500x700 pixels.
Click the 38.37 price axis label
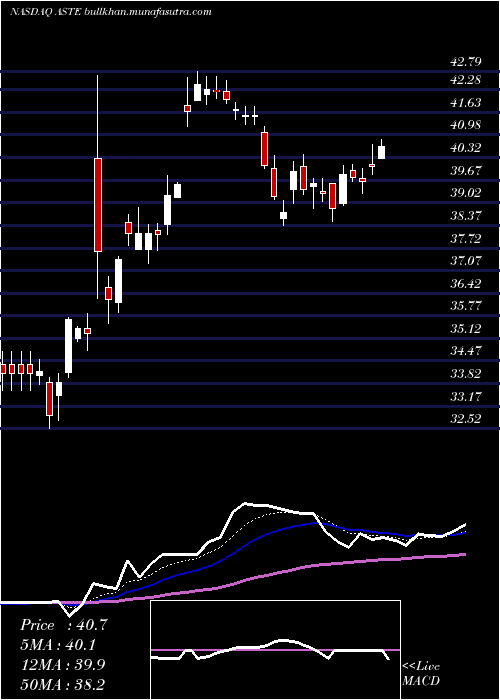coord(466,216)
